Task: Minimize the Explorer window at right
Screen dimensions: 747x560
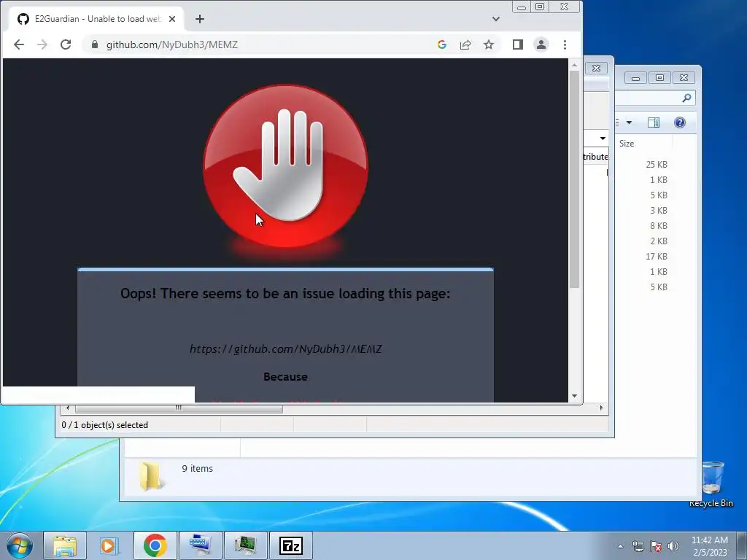Action: (x=635, y=77)
